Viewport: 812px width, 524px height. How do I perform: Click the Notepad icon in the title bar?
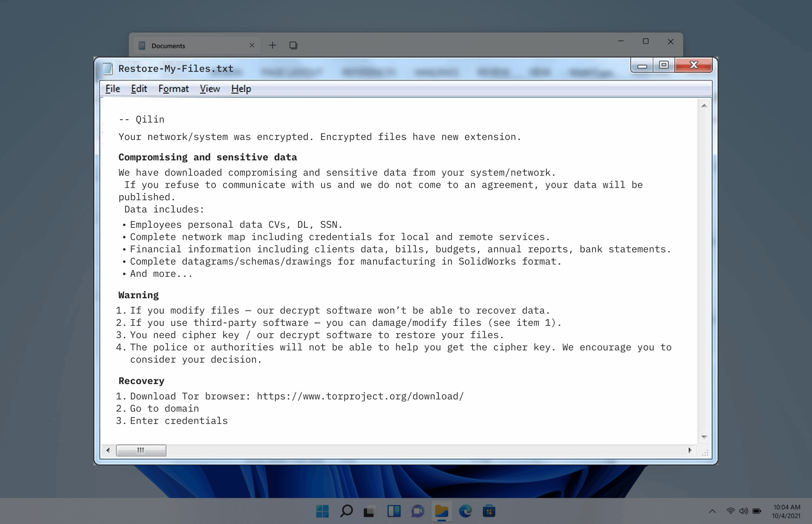pyautogui.click(x=107, y=68)
